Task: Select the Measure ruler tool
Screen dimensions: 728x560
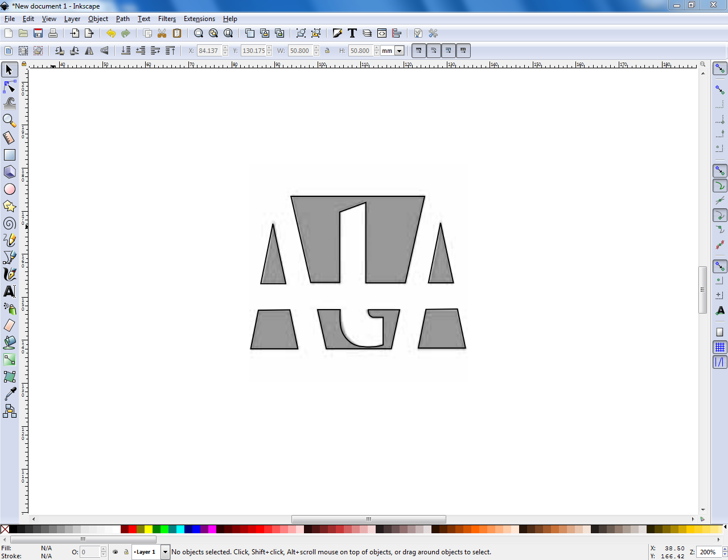Action: point(9,138)
